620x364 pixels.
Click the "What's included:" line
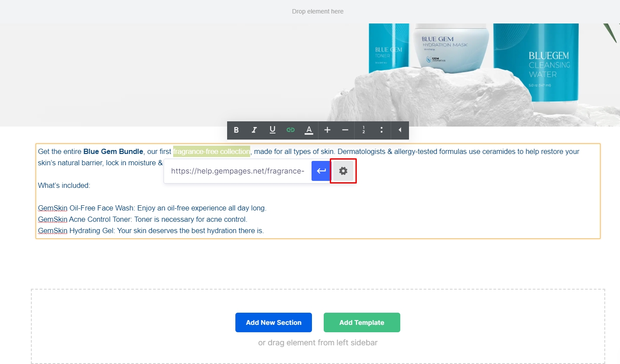tap(64, 185)
